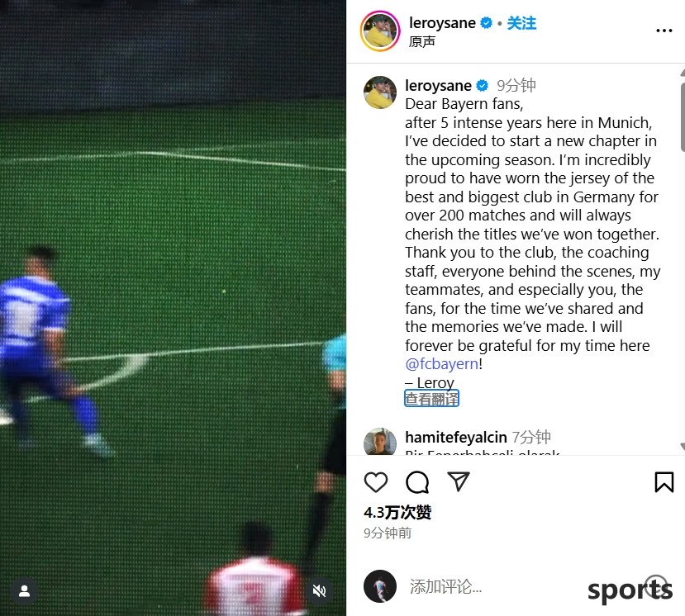The width and height of the screenshot is (685, 616).
Task: Open comments via speech bubble icon
Action: tap(417, 482)
